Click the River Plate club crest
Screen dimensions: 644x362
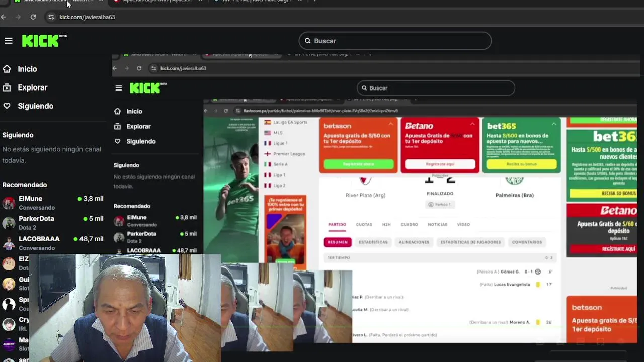click(365, 180)
